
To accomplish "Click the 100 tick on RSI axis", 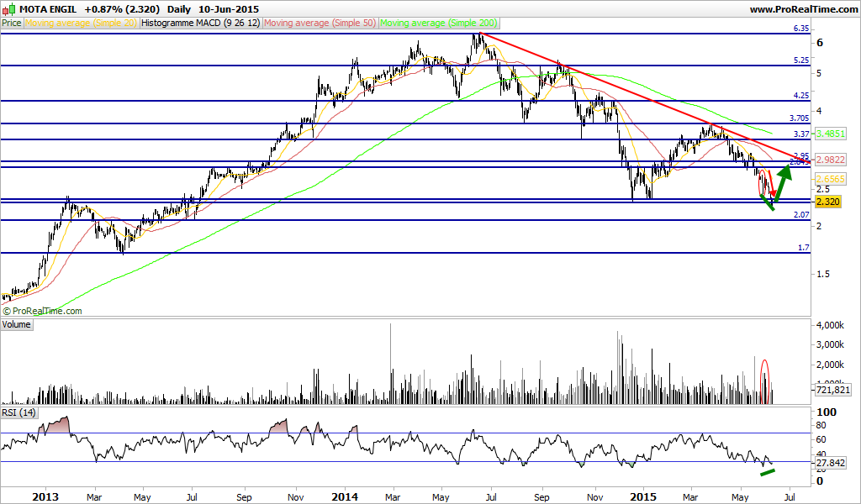I will [827, 412].
